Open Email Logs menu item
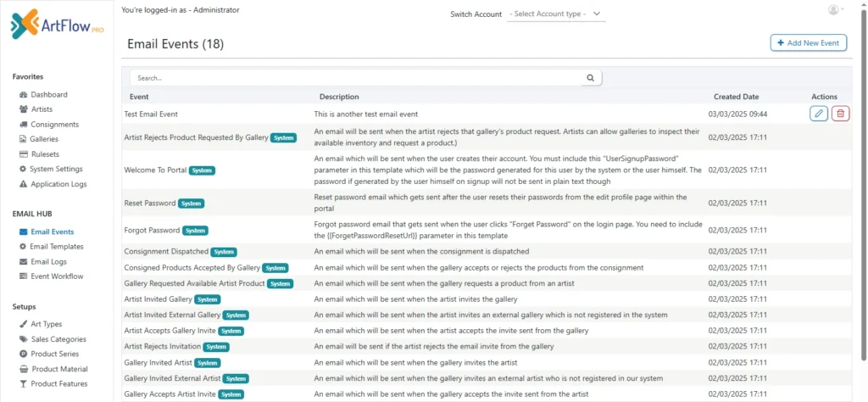The height and width of the screenshot is (402, 868). pyautogui.click(x=48, y=262)
